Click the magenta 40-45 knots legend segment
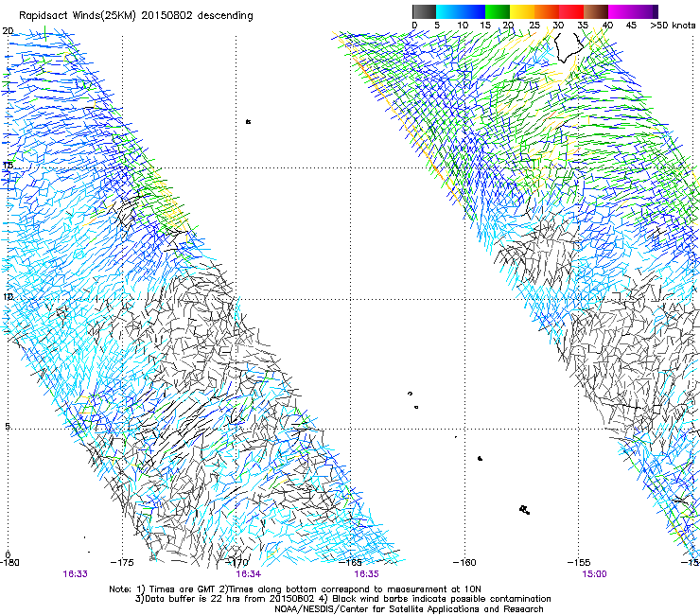This screenshot has width=700, height=615. [x=621, y=11]
